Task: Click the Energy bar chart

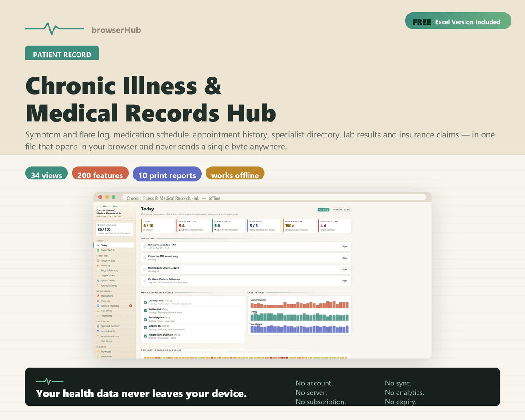Action: pyautogui.click(x=300, y=317)
